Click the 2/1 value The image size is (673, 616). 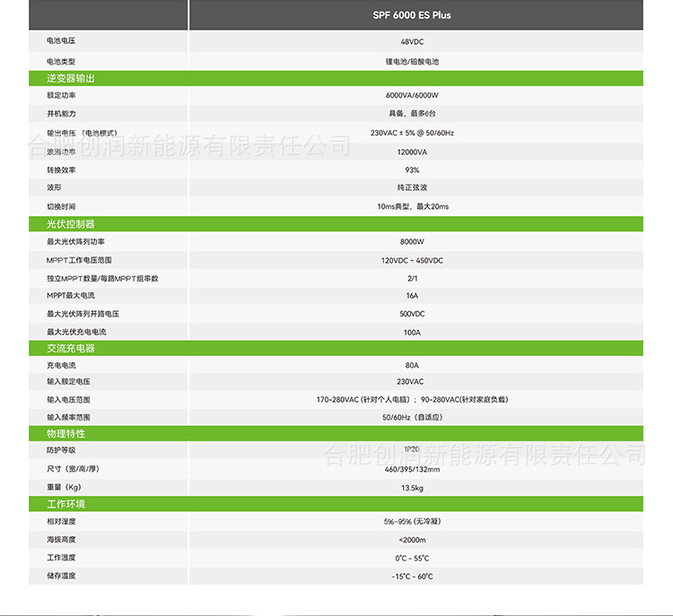pyautogui.click(x=412, y=279)
